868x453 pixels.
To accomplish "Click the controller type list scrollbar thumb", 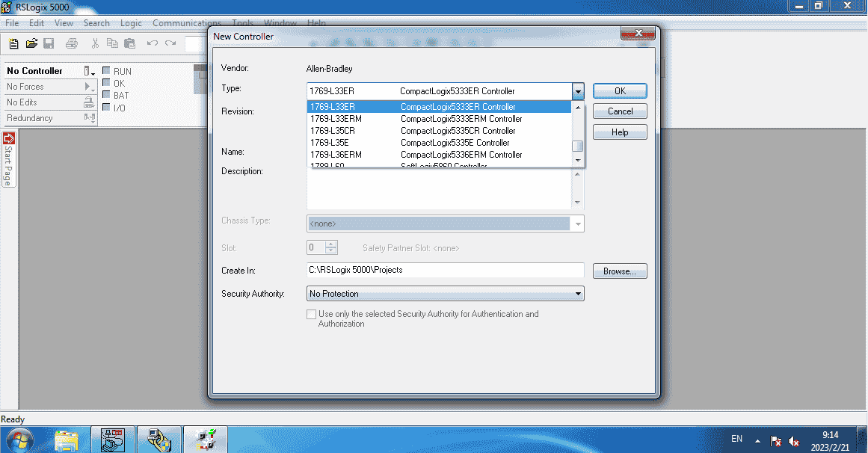I will 577,147.
